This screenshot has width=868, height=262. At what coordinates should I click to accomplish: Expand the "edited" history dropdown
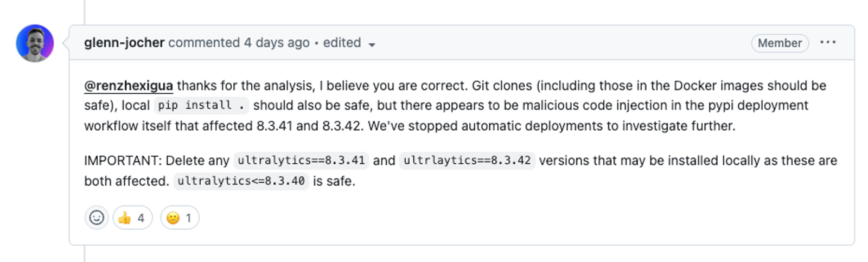coord(349,43)
